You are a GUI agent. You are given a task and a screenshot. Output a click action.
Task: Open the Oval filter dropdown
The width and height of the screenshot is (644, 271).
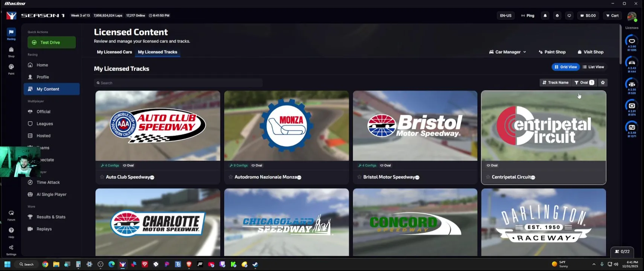click(584, 82)
